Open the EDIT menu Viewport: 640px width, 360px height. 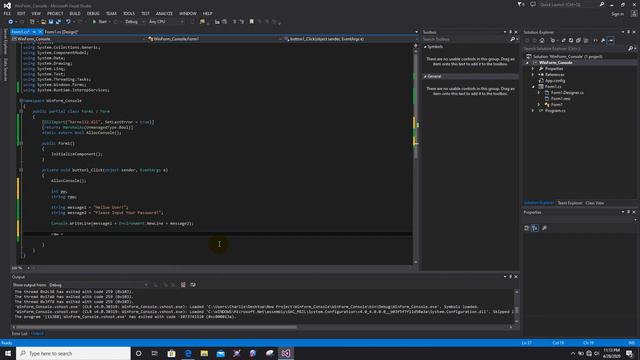coord(21,13)
